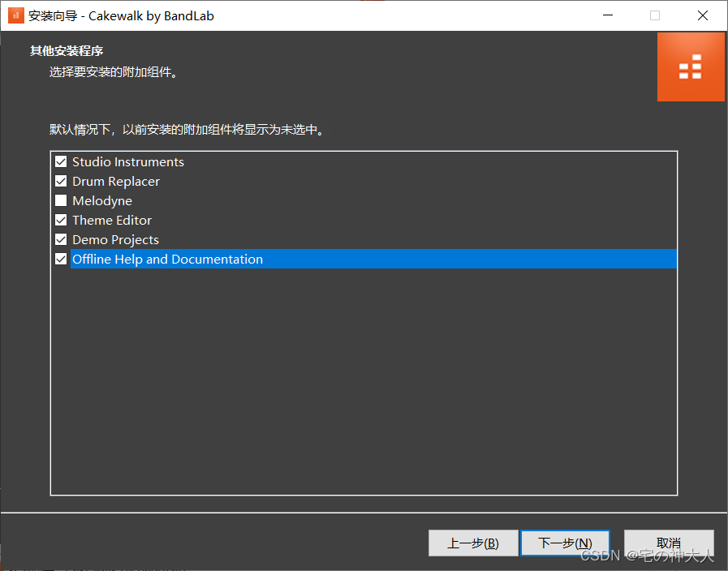Go back with 上一步(B) button

click(x=473, y=543)
